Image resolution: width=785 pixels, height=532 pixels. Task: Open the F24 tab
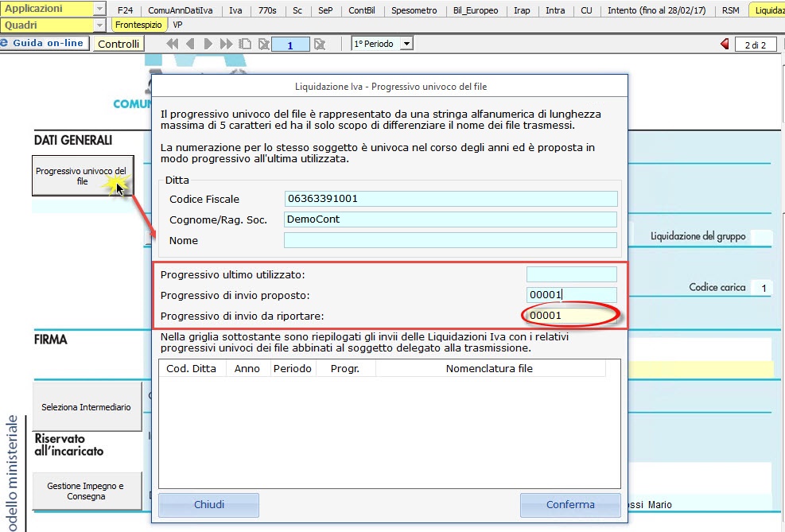coord(125,10)
